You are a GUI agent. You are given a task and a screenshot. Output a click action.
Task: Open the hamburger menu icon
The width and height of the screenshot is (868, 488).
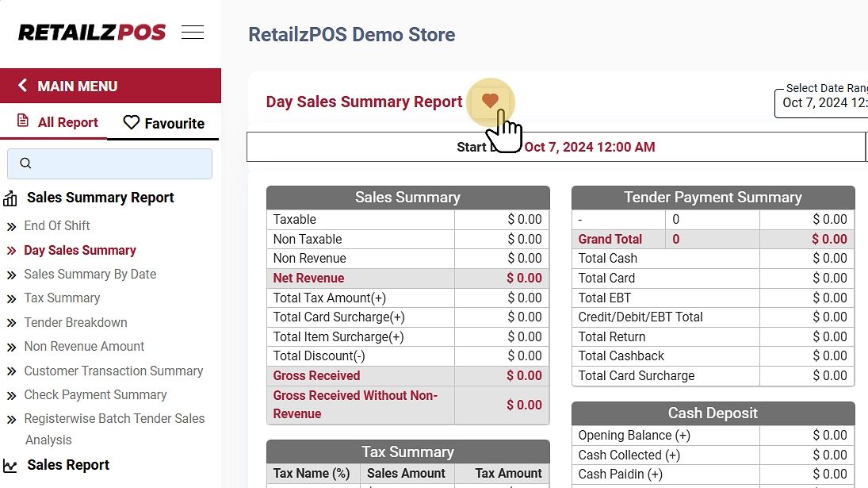pyautogui.click(x=193, y=33)
